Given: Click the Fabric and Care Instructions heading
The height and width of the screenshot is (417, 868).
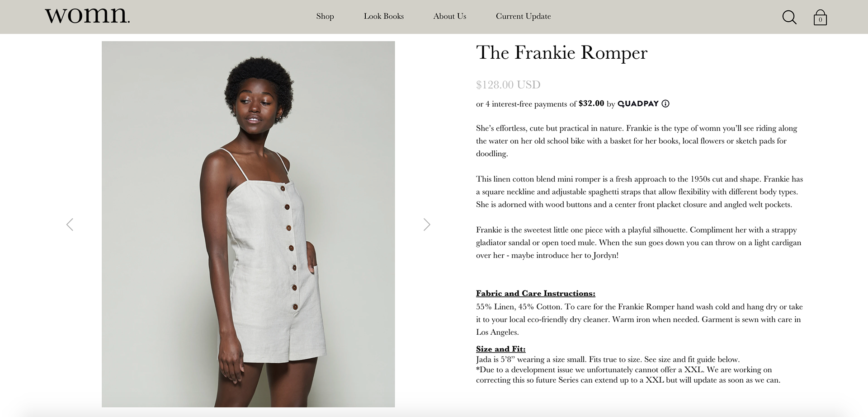Looking at the screenshot, I should pos(536,293).
